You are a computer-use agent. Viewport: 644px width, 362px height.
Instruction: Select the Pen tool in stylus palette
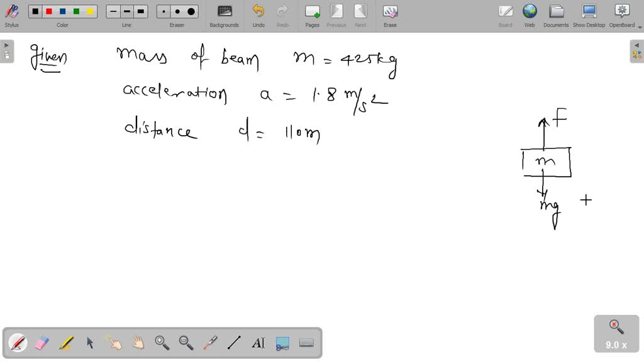click(x=18, y=343)
